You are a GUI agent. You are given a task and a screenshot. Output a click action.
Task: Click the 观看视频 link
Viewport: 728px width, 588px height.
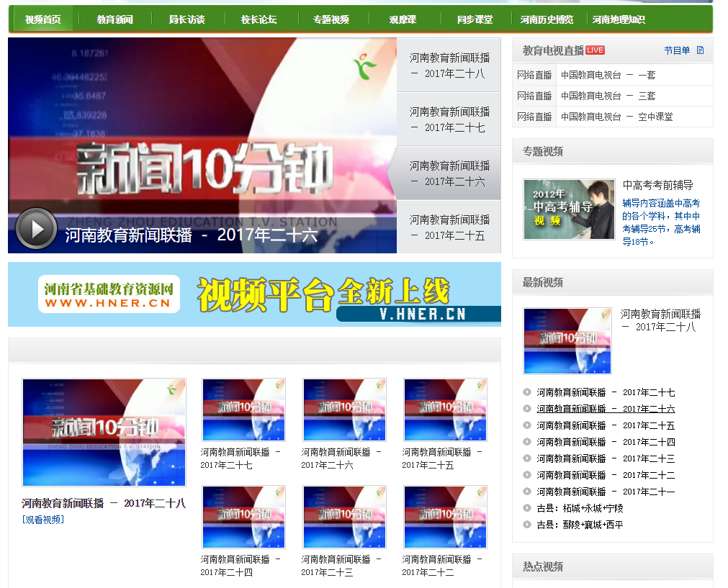tap(42, 520)
